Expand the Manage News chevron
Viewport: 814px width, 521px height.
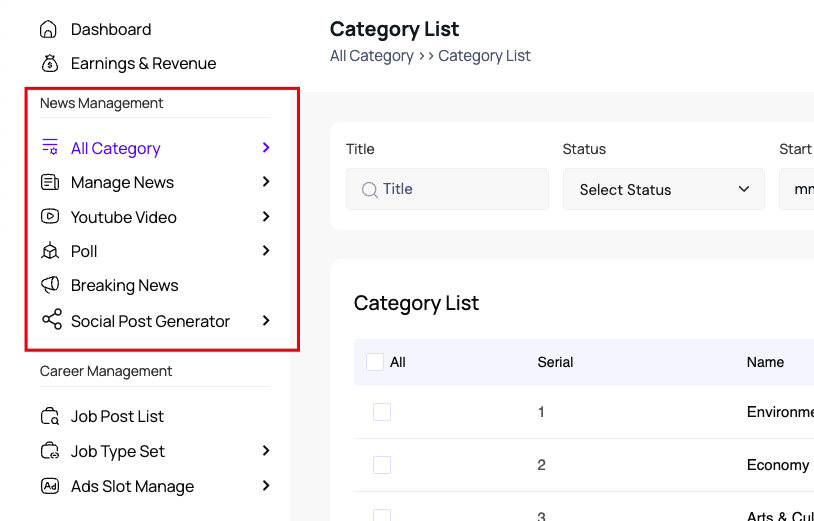(266, 182)
